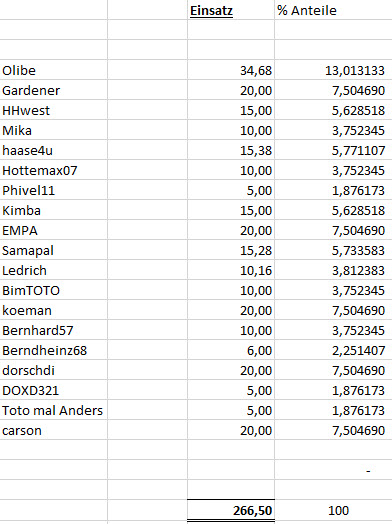This screenshot has width=392, height=524.
Task: Click the Olibe name cell
Action: point(53,70)
